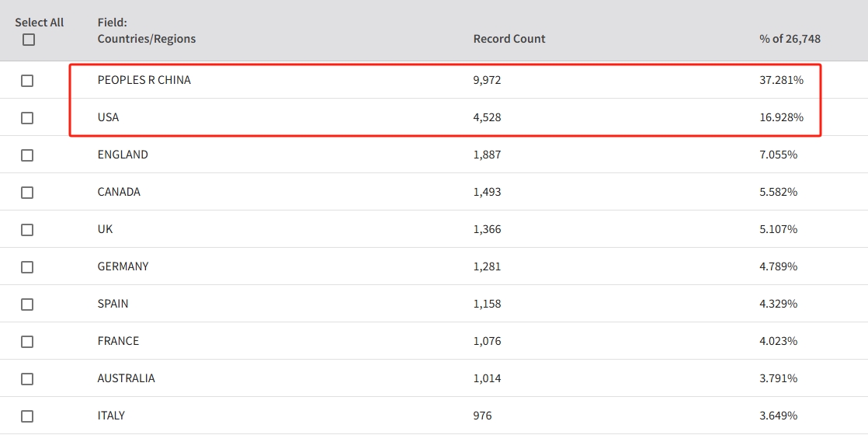Click the ENGLAND country name

[x=123, y=155]
